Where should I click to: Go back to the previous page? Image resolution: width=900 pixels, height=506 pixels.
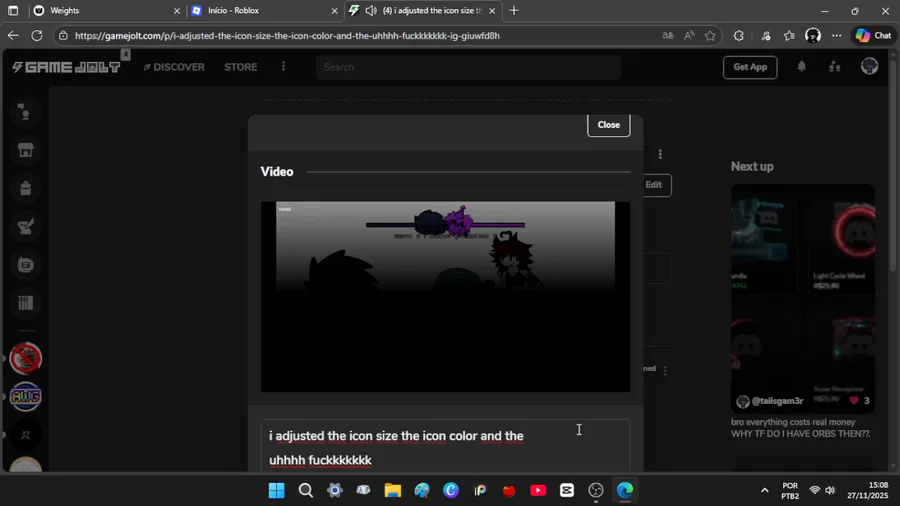point(13,36)
